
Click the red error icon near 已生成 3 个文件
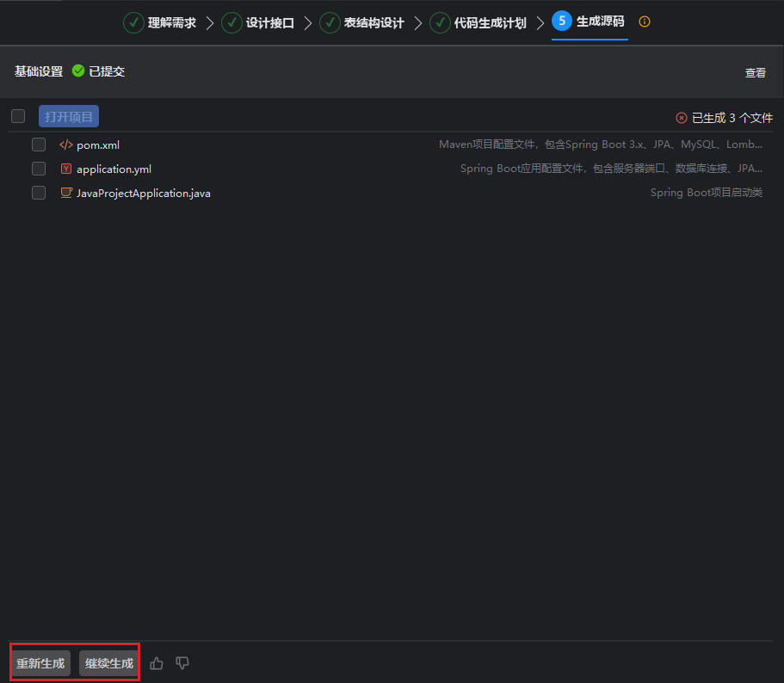[682, 118]
